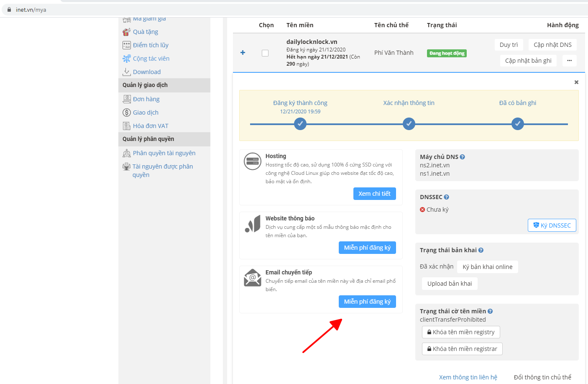This screenshot has height=384, width=588.
Task: Click Khóa tên miền registrar button
Action: tap(462, 349)
